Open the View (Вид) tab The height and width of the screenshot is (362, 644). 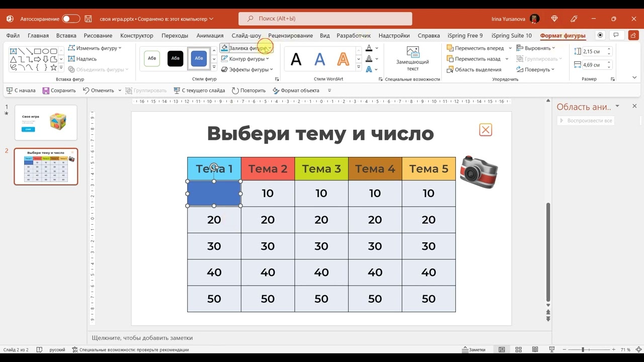pyautogui.click(x=325, y=36)
